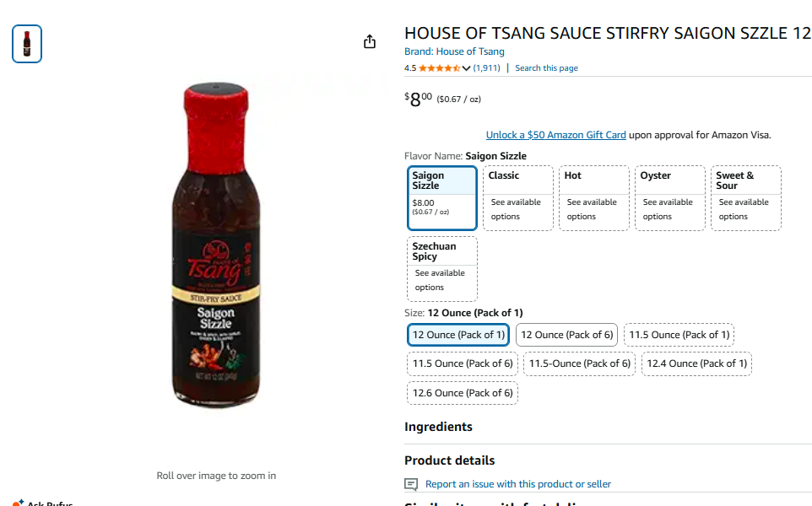Select the Oyster flavor option
Viewport: 812px width, 506px height.
(x=670, y=197)
